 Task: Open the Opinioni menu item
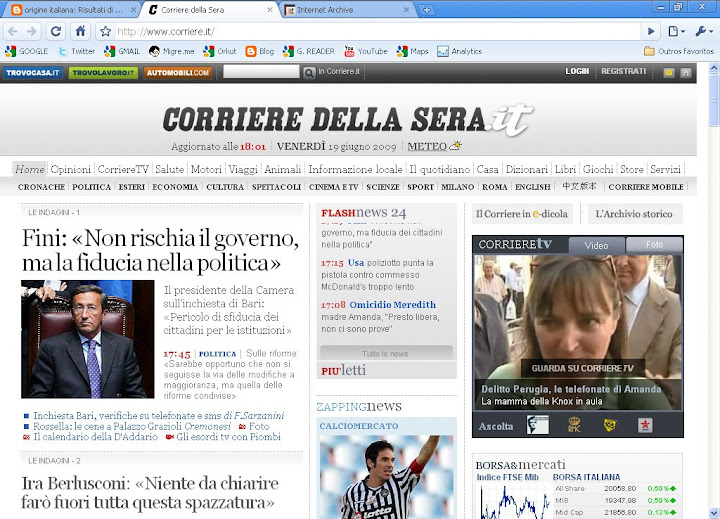[x=71, y=169]
